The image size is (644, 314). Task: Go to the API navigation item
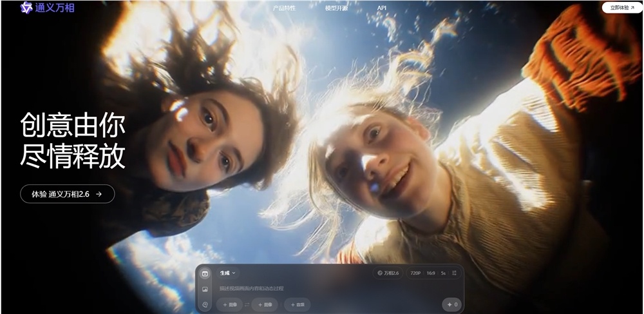click(x=382, y=8)
